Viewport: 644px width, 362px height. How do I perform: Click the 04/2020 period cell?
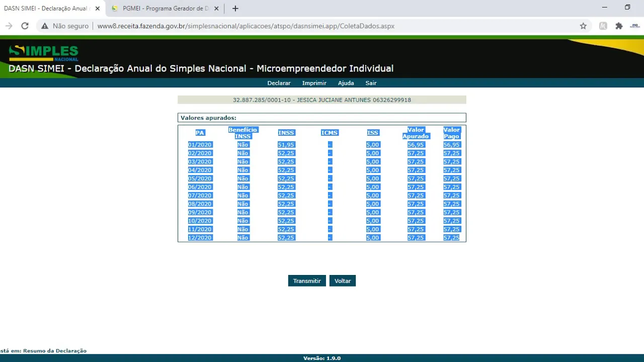point(200,170)
